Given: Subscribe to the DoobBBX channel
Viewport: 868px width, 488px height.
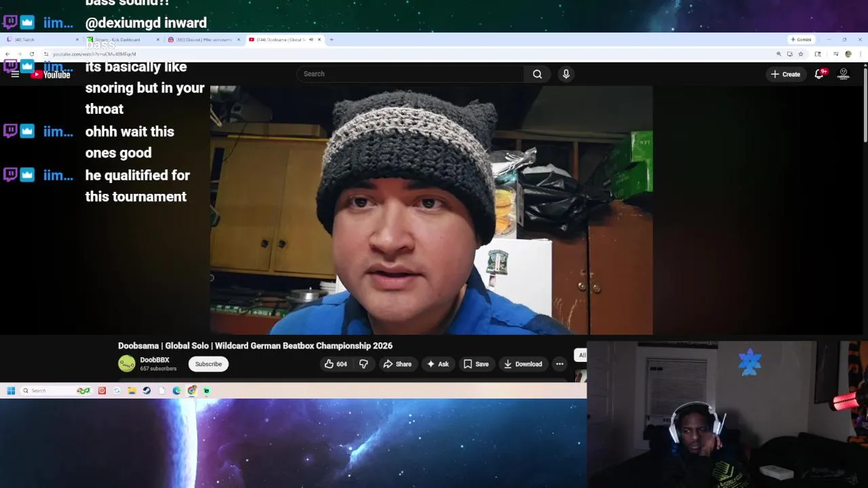Looking at the screenshot, I should click(208, 364).
